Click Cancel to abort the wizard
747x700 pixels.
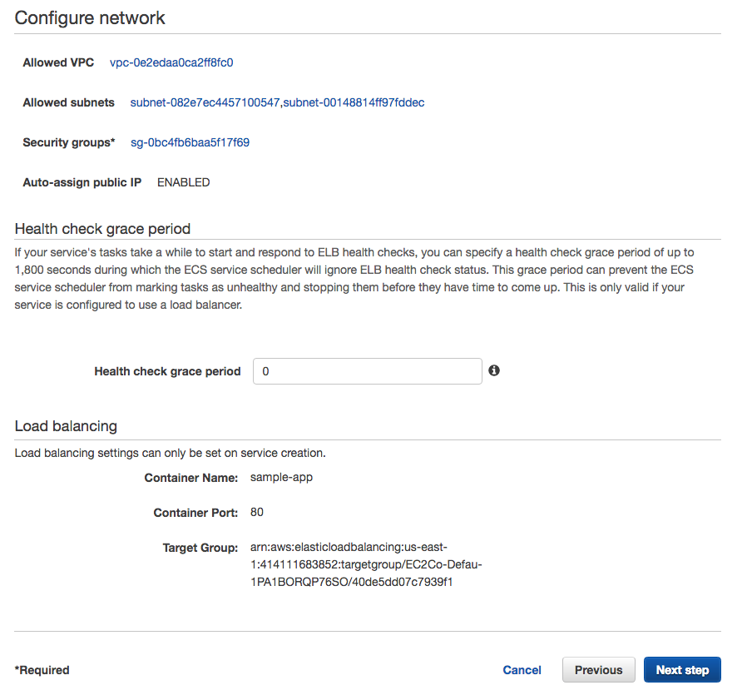click(522, 670)
